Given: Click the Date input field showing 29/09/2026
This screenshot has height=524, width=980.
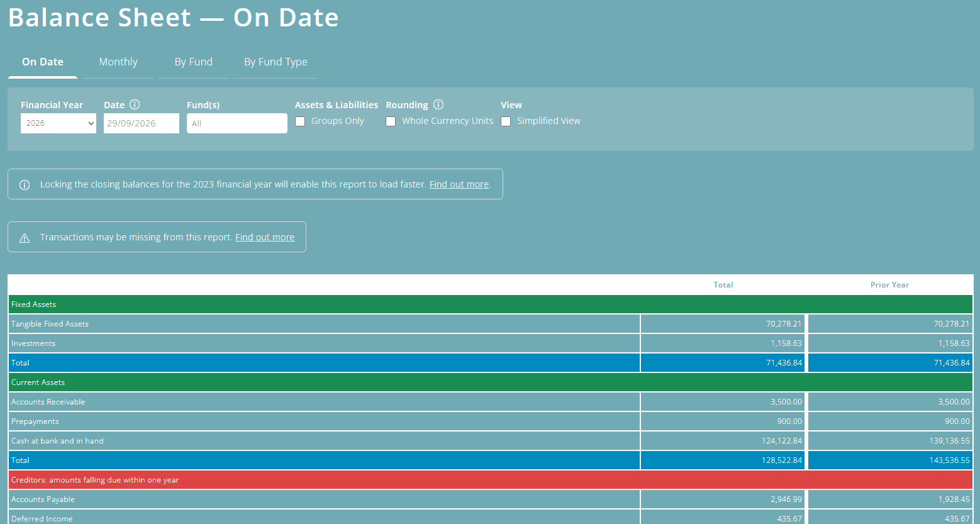Looking at the screenshot, I should (x=142, y=123).
